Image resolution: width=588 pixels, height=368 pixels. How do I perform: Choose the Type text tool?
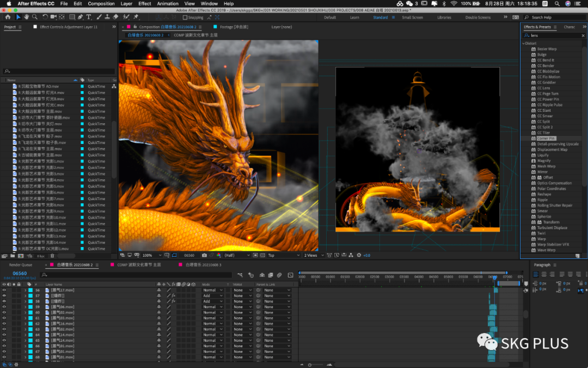click(x=89, y=17)
